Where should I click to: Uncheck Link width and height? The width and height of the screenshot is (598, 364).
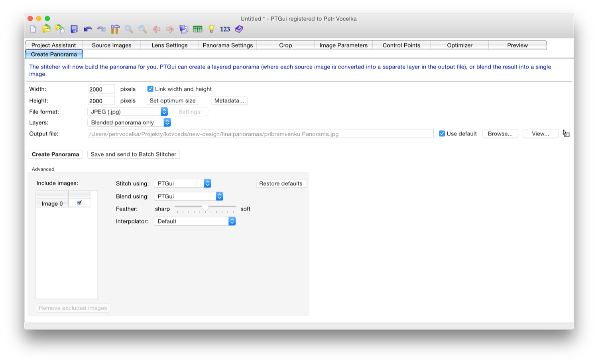tap(150, 89)
